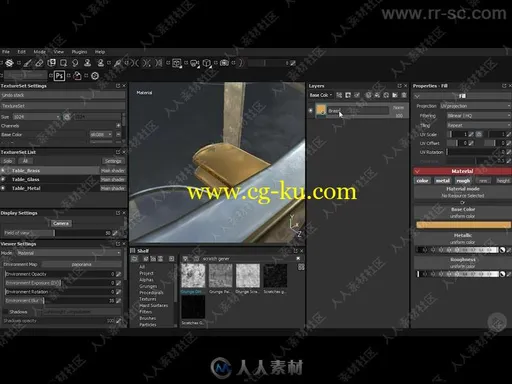Open the File menu
Screen dimensions: 512x384
(x=6, y=52)
